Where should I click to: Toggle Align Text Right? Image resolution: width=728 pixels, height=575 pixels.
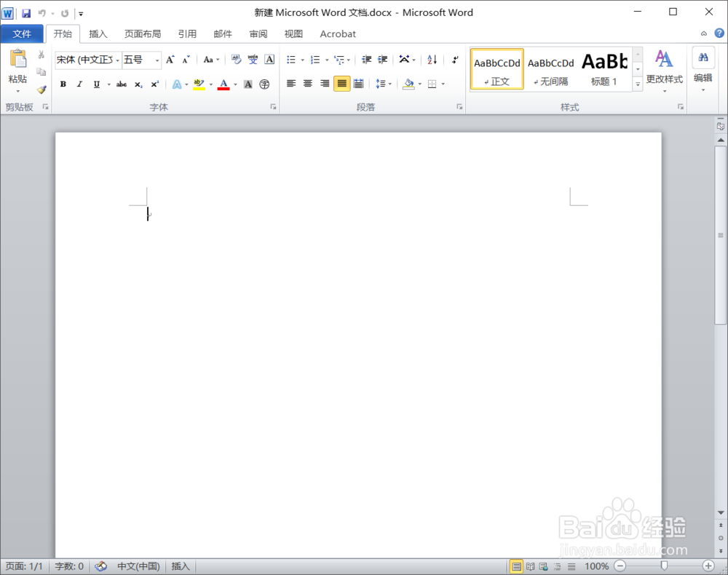click(325, 84)
